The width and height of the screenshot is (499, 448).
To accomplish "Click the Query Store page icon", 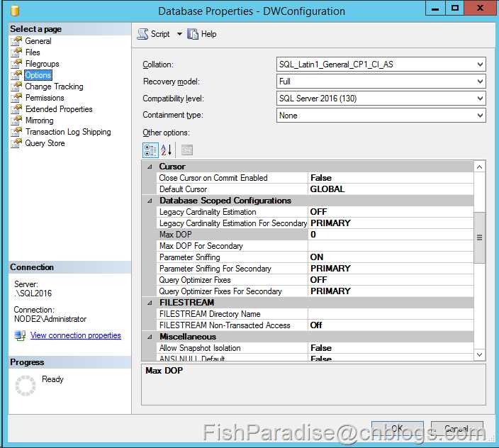I will 16,143.
